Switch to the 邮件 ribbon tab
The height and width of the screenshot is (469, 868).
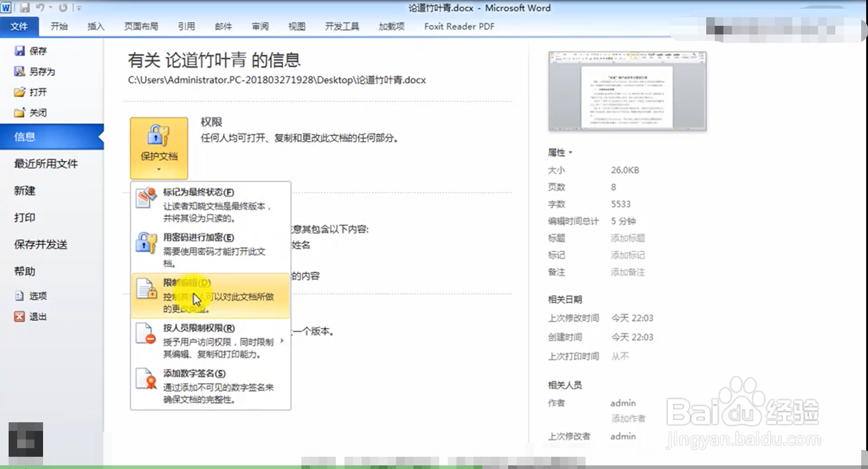(x=223, y=26)
